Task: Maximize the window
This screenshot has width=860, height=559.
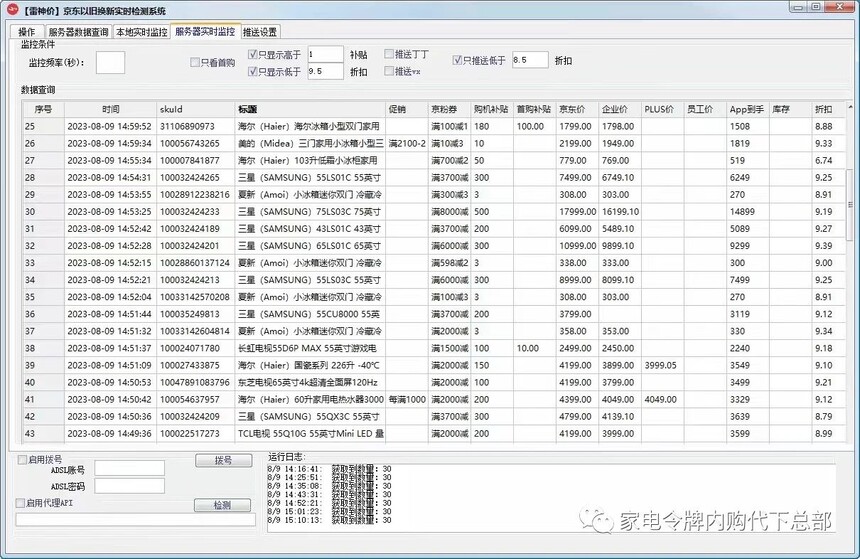Action: click(816, 7)
